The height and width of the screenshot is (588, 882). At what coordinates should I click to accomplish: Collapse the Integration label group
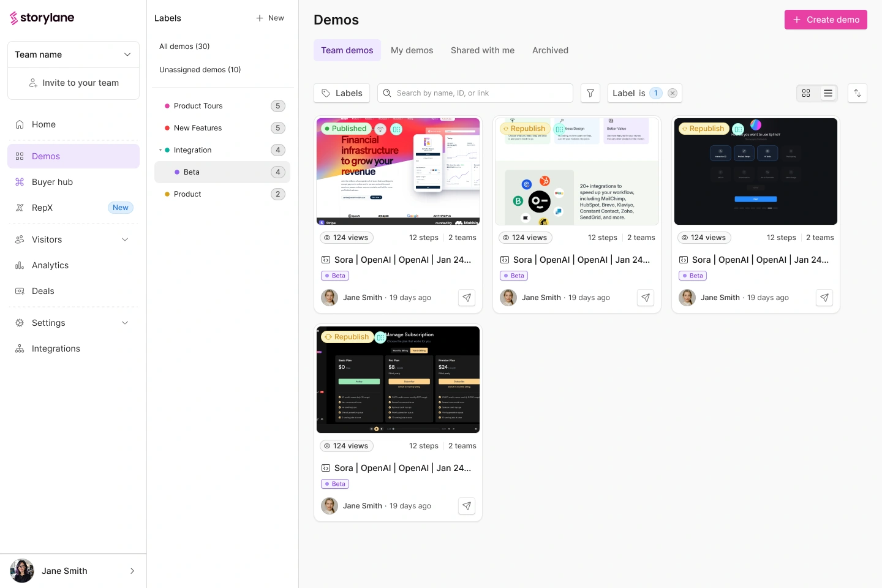(x=160, y=150)
